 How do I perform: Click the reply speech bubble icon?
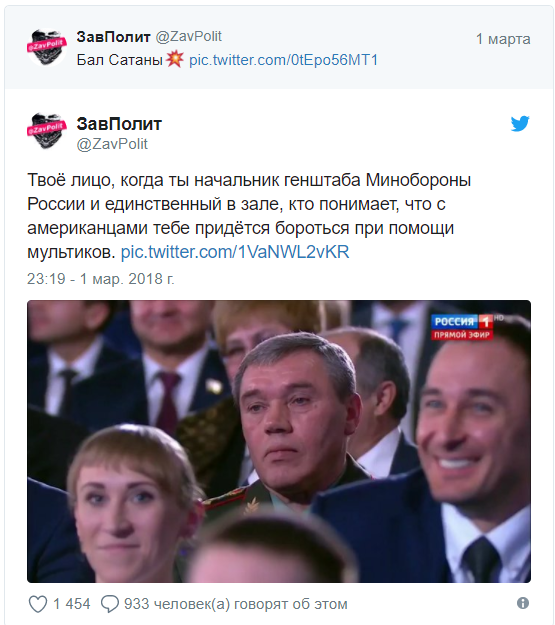coord(110,604)
